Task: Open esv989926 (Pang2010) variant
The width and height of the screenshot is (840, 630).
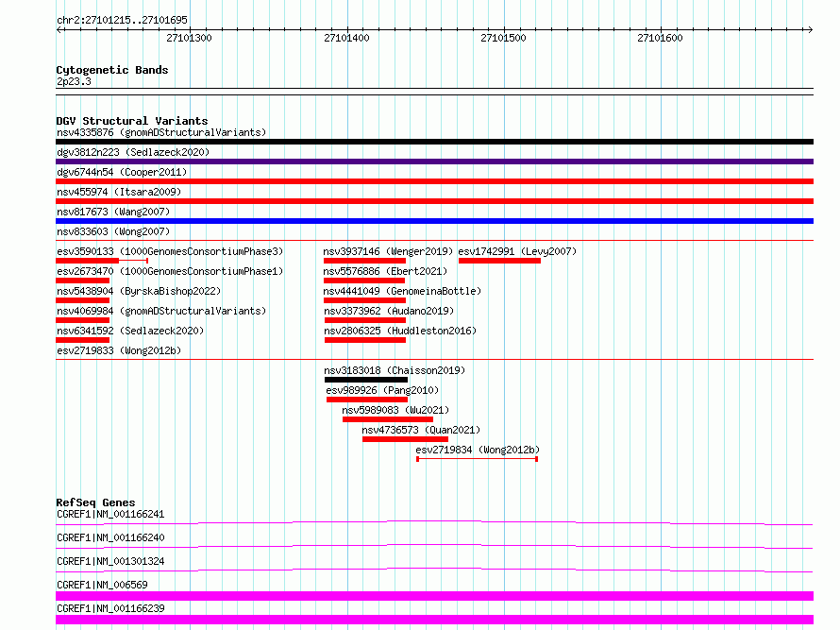Action: [x=382, y=390]
